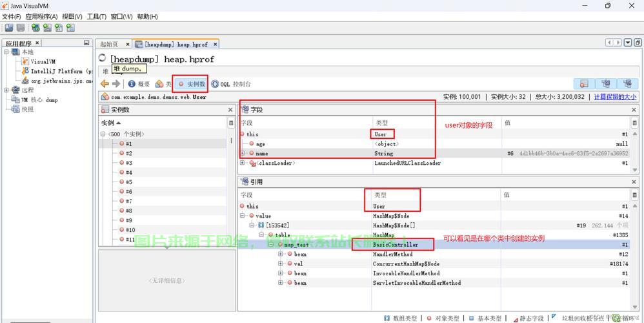Close the 起始页 tab
644x323 pixels.
pos(128,44)
